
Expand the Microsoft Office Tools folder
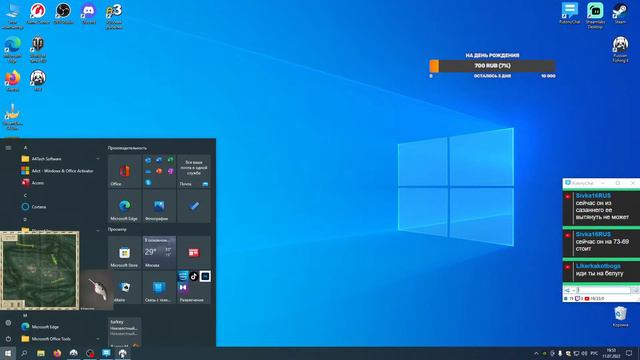tap(61, 339)
